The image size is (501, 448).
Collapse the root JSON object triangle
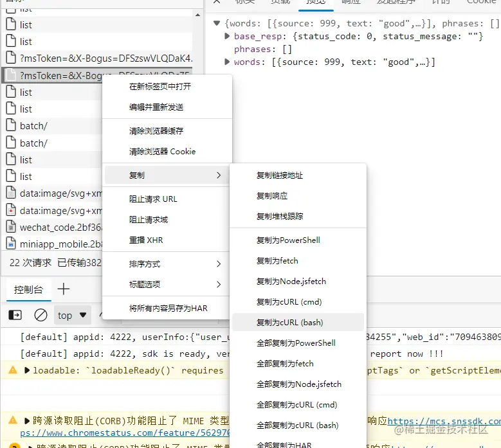(x=217, y=23)
